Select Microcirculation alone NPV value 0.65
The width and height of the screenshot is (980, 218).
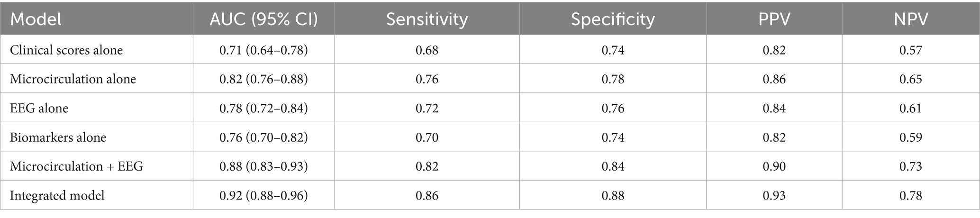(910, 79)
